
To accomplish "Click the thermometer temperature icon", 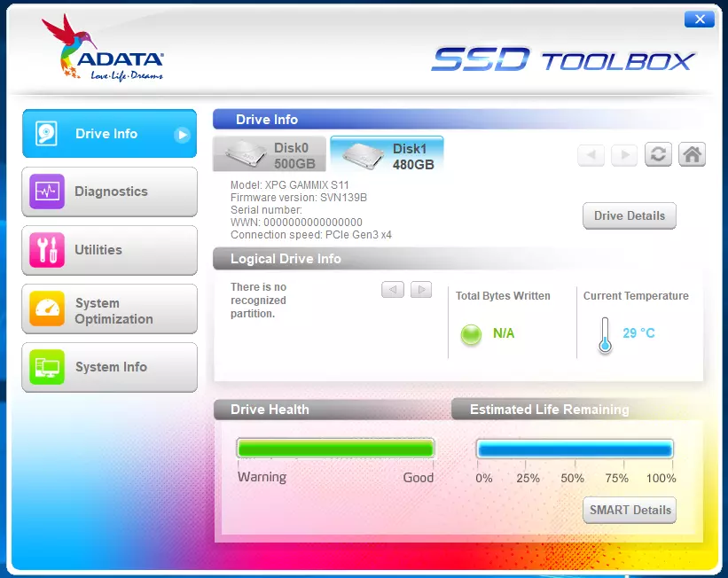I will [x=605, y=335].
